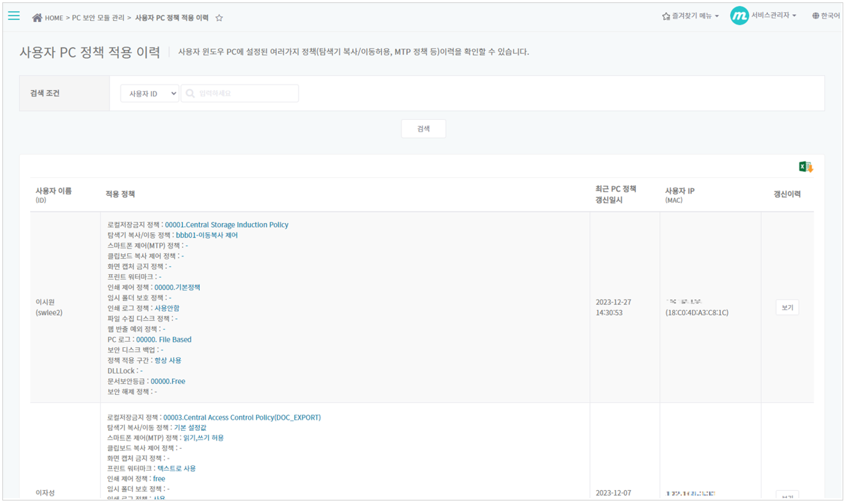The width and height of the screenshot is (845, 504).
Task: Click the 2023-12-27 14:30:53 timestamp
Action: tap(613, 308)
